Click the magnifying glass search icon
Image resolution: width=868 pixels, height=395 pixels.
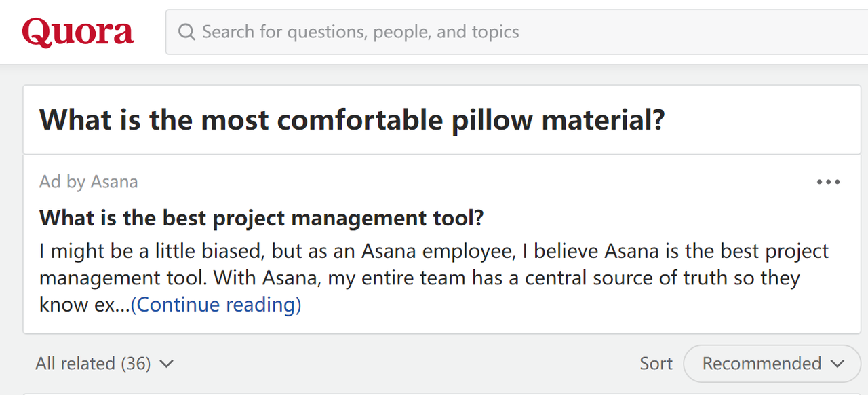(x=186, y=31)
